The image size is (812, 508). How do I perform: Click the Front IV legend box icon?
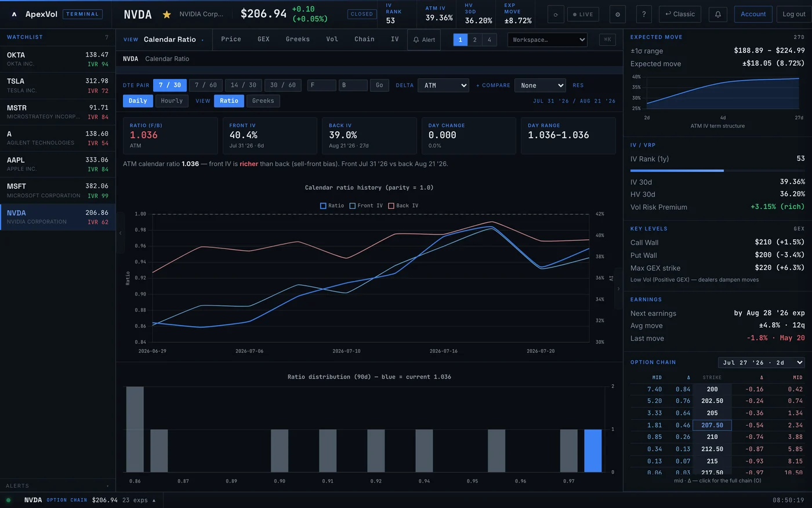[x=352, y=206]
